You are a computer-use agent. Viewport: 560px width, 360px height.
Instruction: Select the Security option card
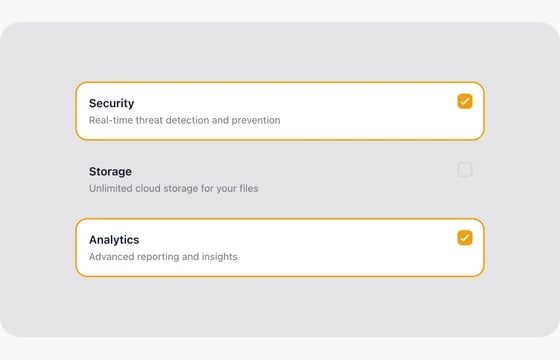pos(280,111)
